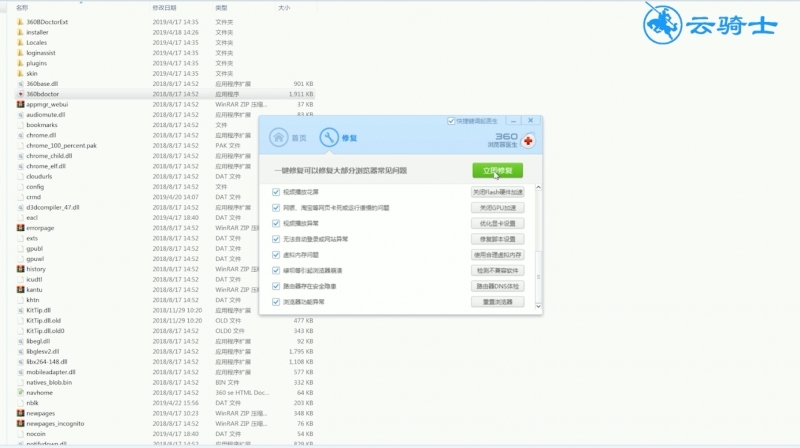
Task: Uncheck 网银、淘宝等网页卡死 checkbox
Action: point(276,208)
